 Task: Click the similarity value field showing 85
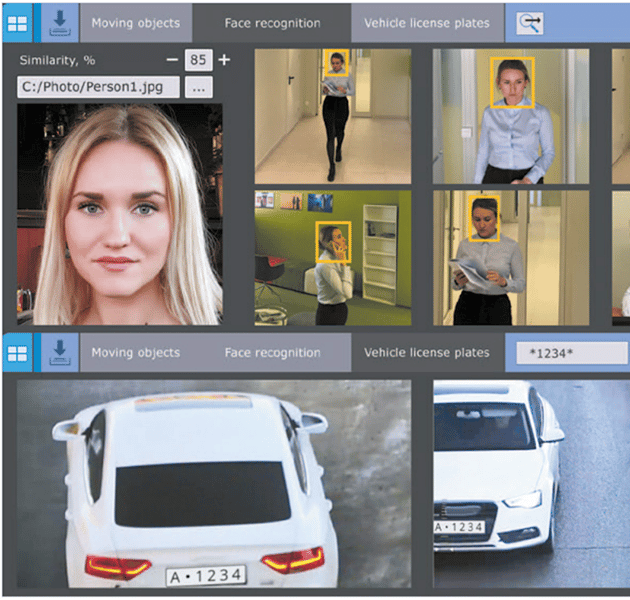(198, 60)
